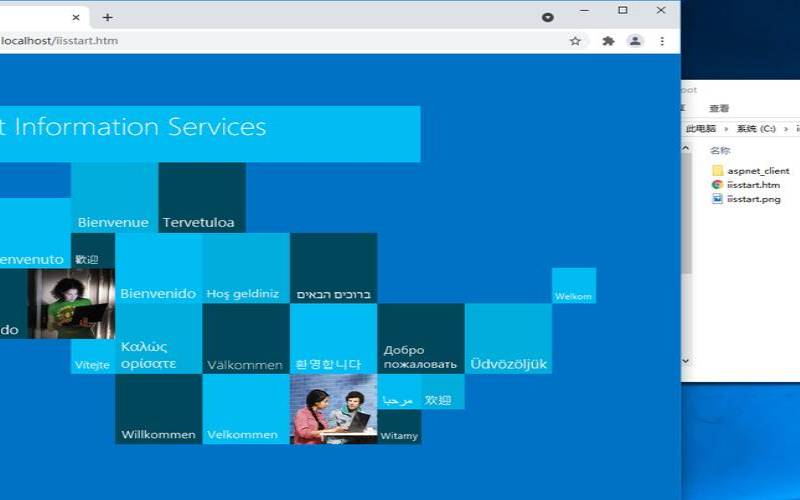Click the Bienvenue tile
The image size is (800, 500).
click(x=114, y=198)
